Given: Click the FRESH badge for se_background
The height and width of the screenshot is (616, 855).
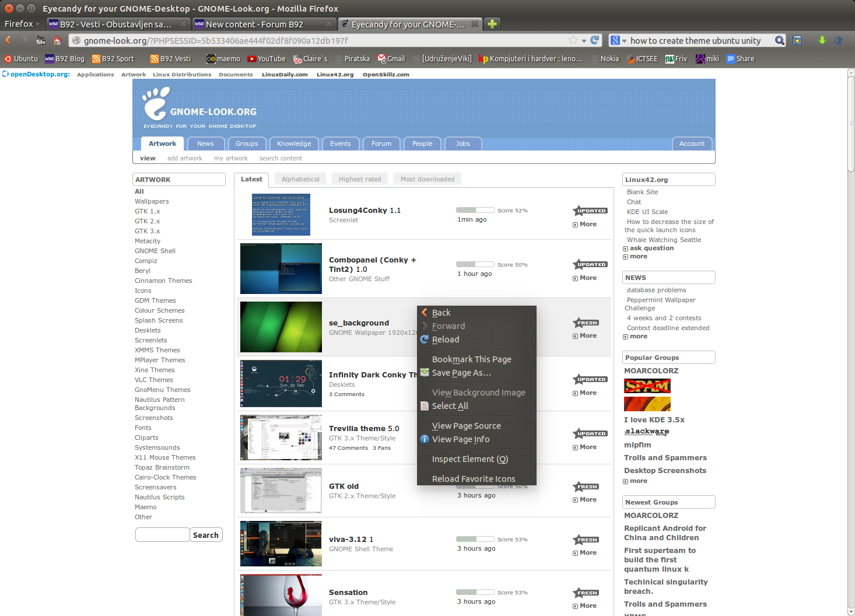Looking at the screenshot, I should (x=586, y=323).
